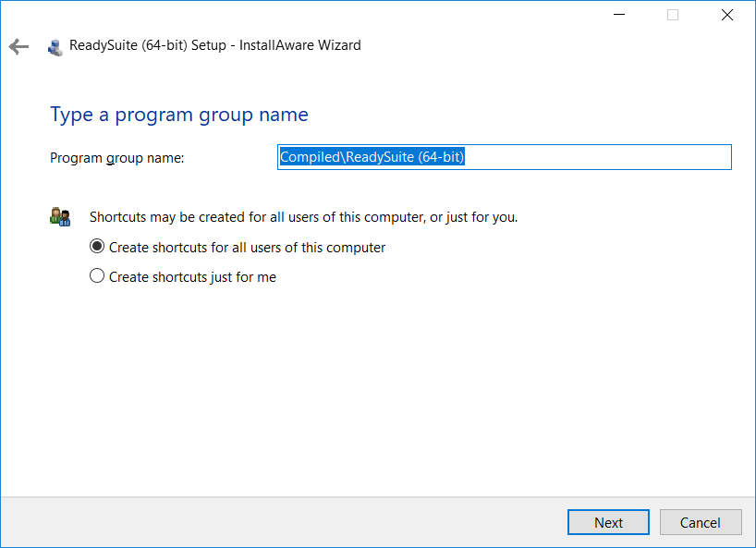Click the ReadySuite setup installer icon
756x548 pixels.
tap(55, 47)
